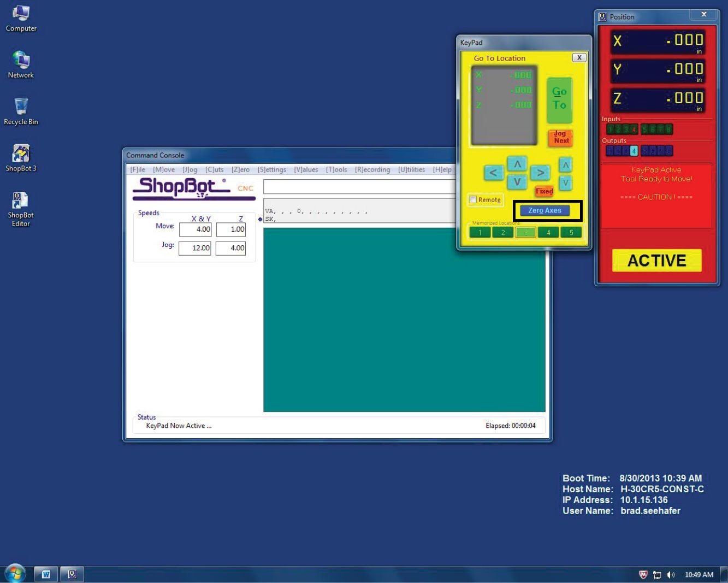728x583 pixels.
Task: Open the [M]ove menu
Action: tap(163, 170)
